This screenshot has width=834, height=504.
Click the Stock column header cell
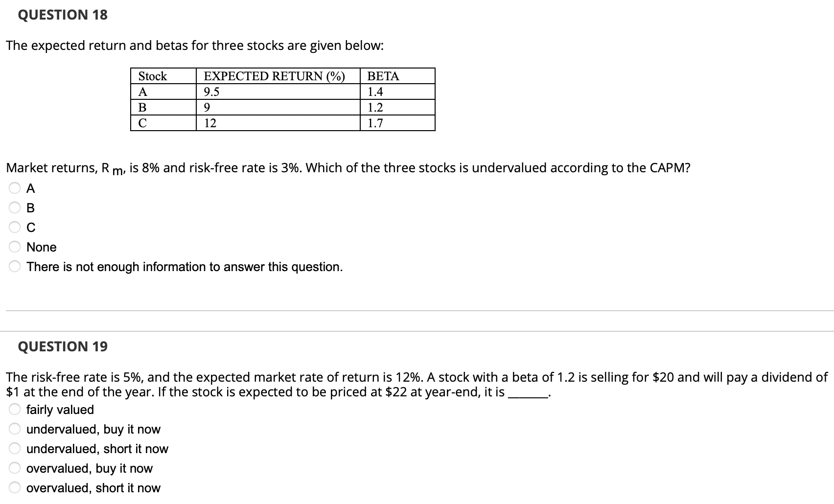152,76
